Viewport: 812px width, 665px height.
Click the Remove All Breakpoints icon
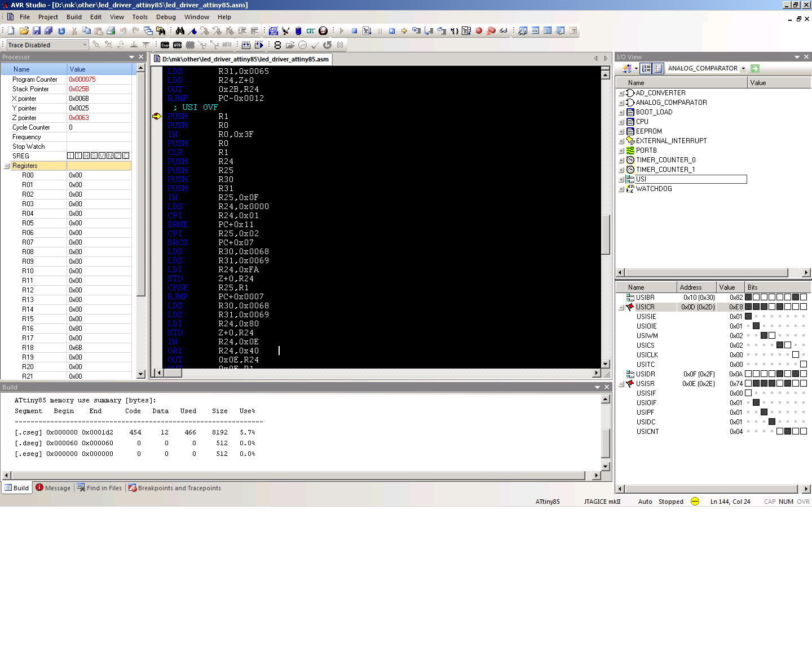[x=491, y=31]
